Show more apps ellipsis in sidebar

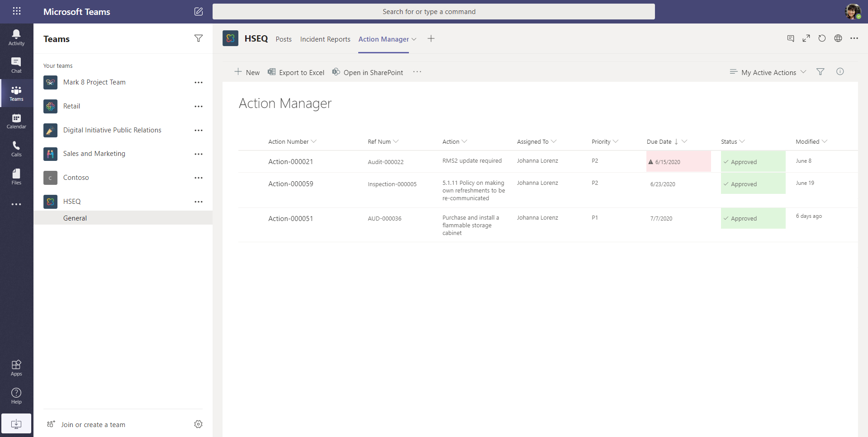pos(16,204)
